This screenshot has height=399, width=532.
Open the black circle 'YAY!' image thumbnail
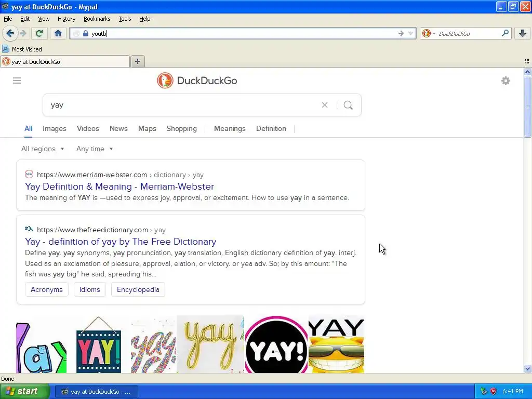[276, 344]
